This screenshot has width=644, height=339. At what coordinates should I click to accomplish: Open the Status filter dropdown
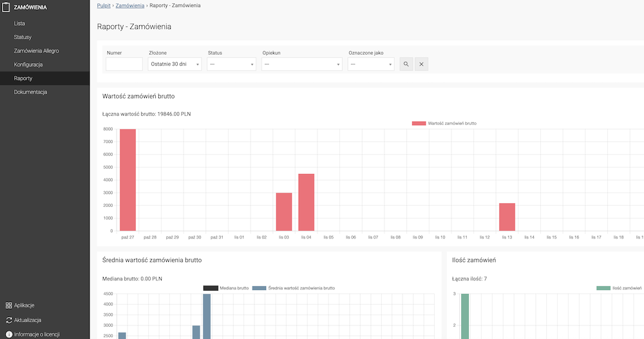(x=231, y=64)
